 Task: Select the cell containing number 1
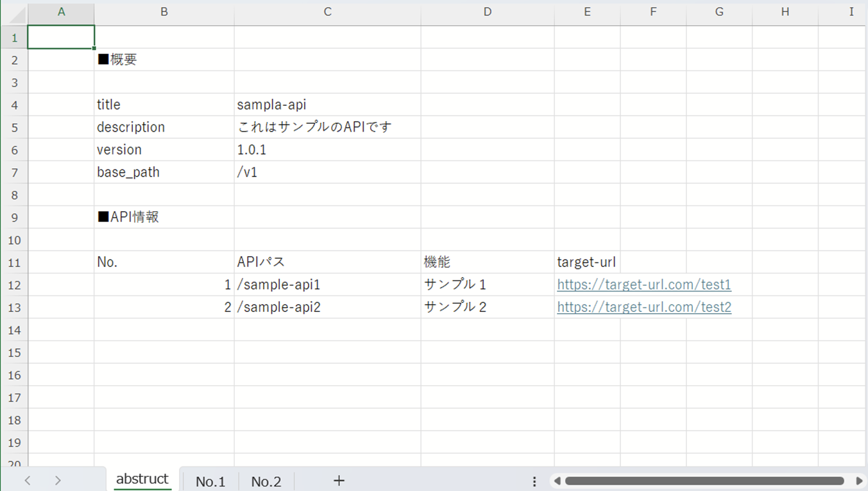(164, 284)
